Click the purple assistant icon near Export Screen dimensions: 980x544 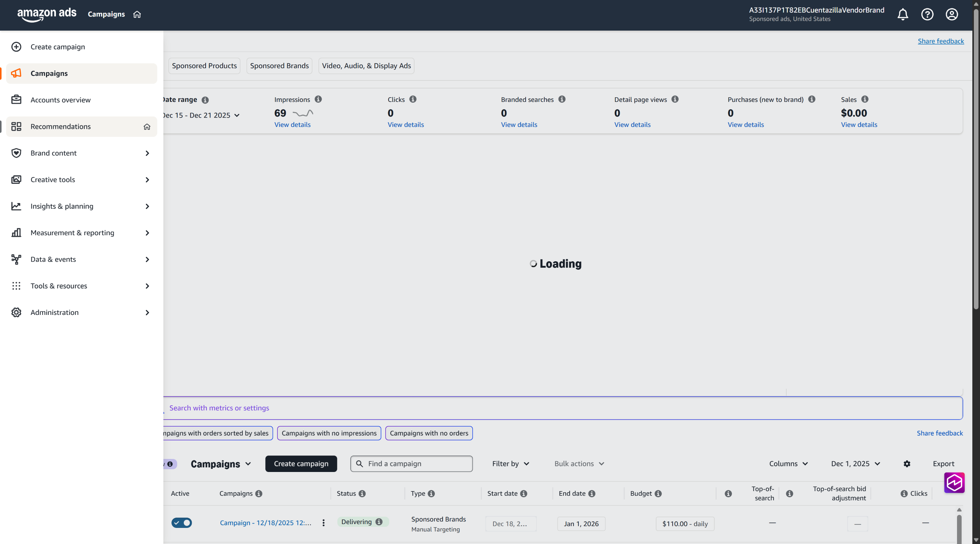click(x=954, y=483)
